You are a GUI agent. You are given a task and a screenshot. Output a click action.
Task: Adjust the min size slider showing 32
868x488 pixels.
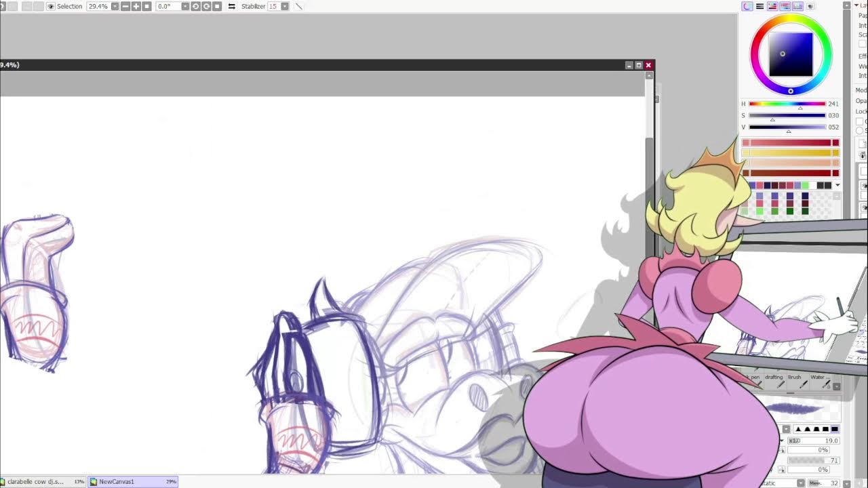[824, 483]
